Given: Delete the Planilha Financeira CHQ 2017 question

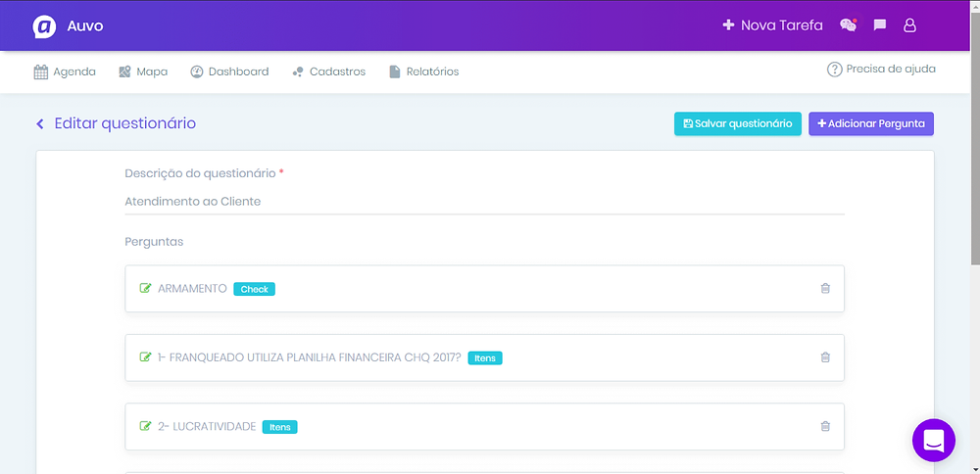Looking at the screenshot, I should point(825,357).
